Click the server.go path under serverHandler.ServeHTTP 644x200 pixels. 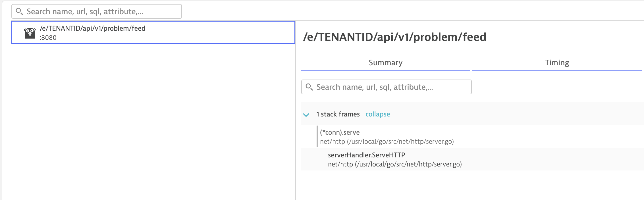tap(395, 164)
